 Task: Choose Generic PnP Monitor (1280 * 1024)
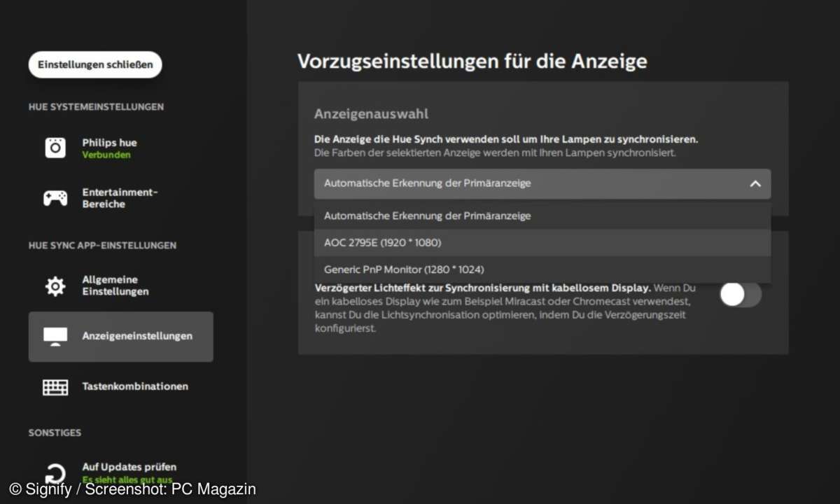click(x=404, y=269)
